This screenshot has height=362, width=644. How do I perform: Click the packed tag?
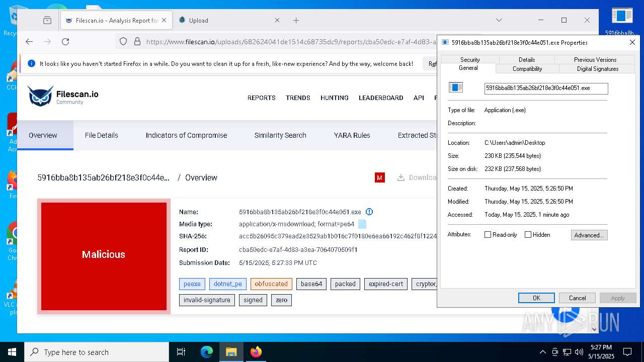coord(345,284)
